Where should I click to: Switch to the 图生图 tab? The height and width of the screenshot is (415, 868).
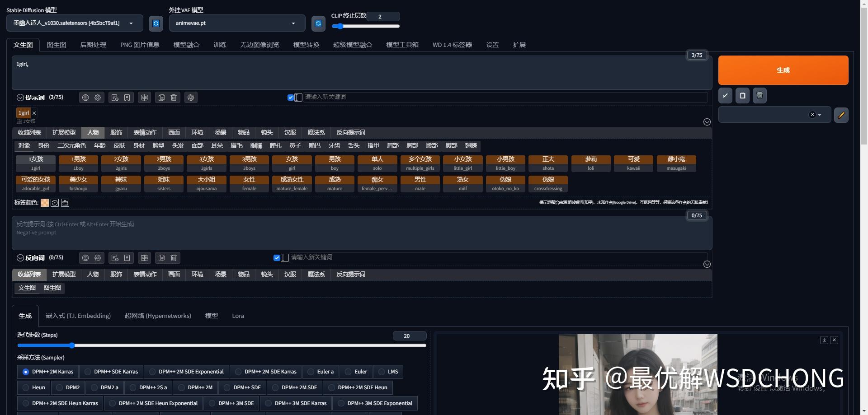57,44
